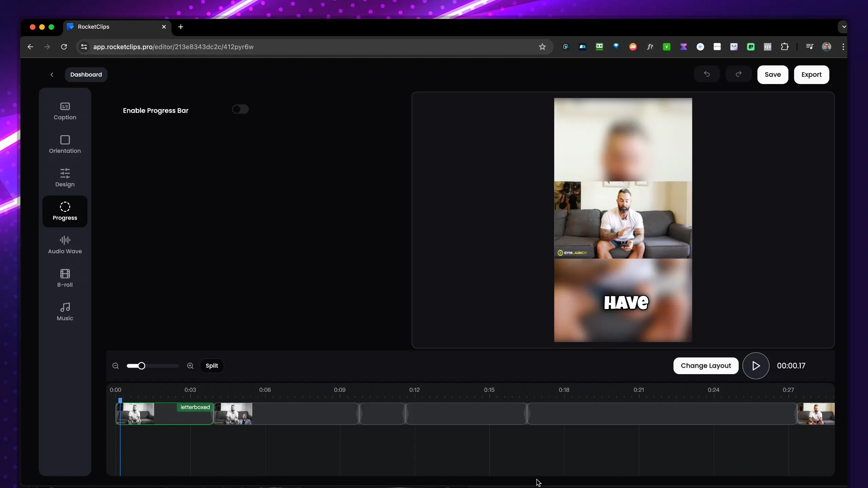Select the Orientation tool
This screenshot has width=868, height=488.
65,144
